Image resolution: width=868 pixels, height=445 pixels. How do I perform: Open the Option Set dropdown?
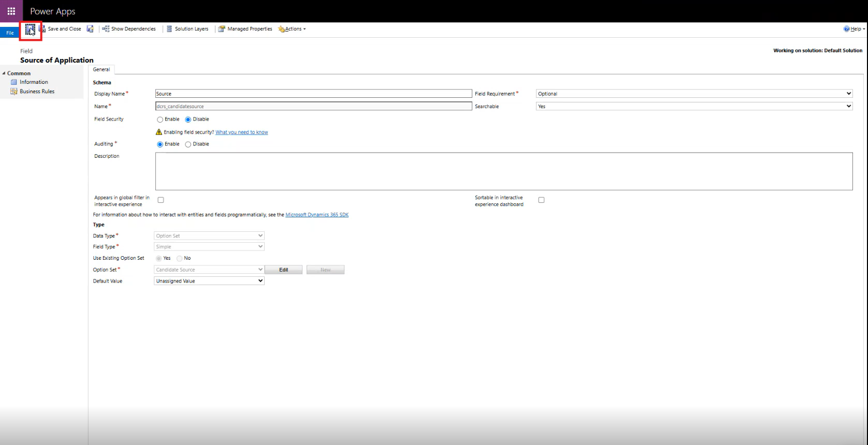[x=209, y=270]
